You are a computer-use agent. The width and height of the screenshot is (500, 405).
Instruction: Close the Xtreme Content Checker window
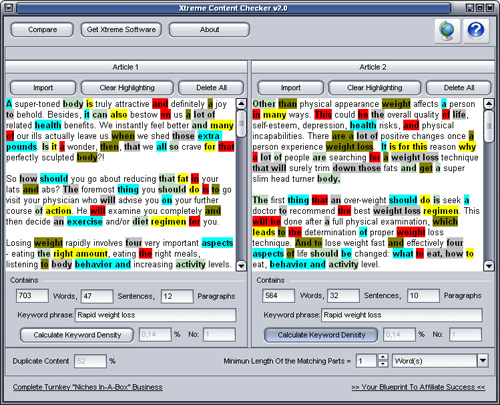[x=490, y=8]
